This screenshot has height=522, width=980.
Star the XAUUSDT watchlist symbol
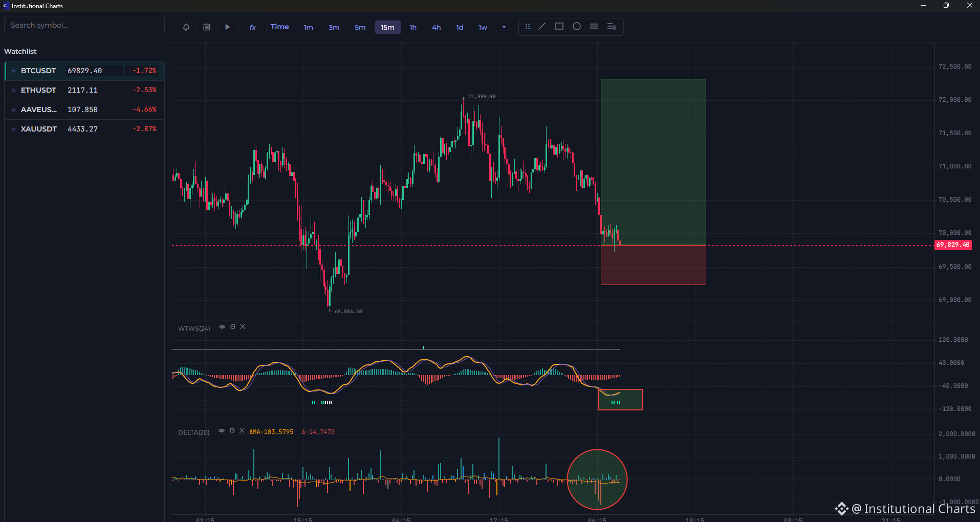tap(14, 129)
